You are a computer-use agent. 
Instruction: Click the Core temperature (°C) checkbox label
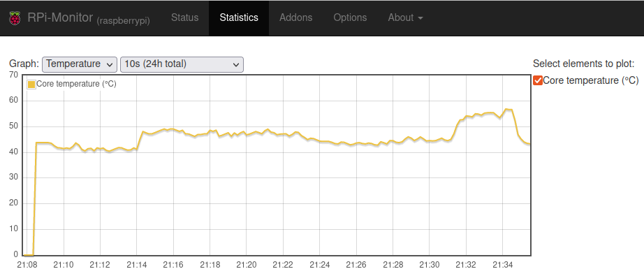pyautogui.click(x=591, y=80)
